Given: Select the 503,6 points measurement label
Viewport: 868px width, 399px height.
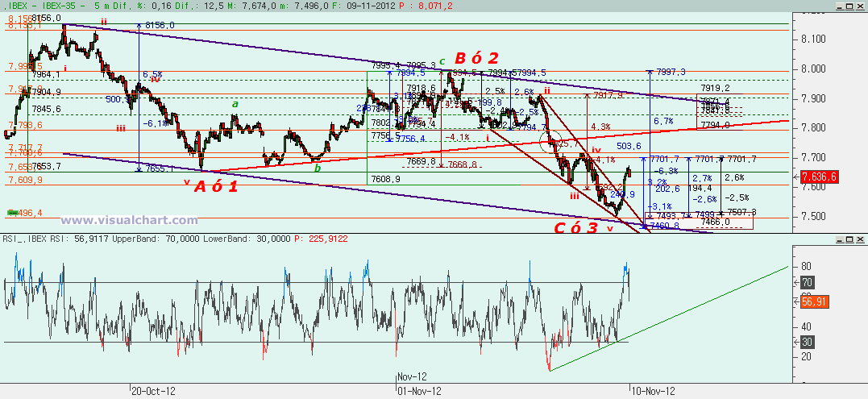Looking at the screenshot, I should pyautogui.click(x=629, y=146).
